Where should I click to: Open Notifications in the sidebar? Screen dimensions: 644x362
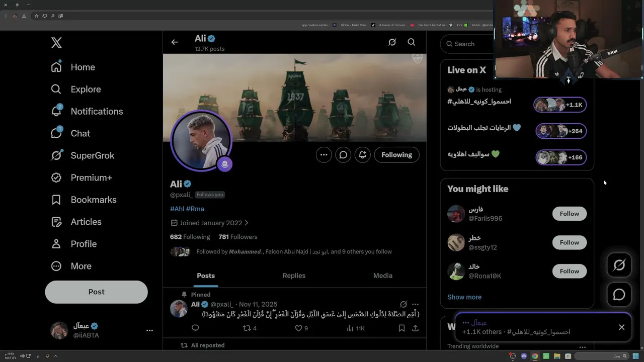point(87,111)
